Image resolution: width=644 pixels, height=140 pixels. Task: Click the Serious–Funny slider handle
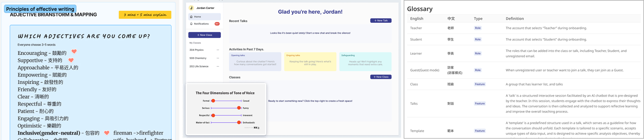coord(239,108)
